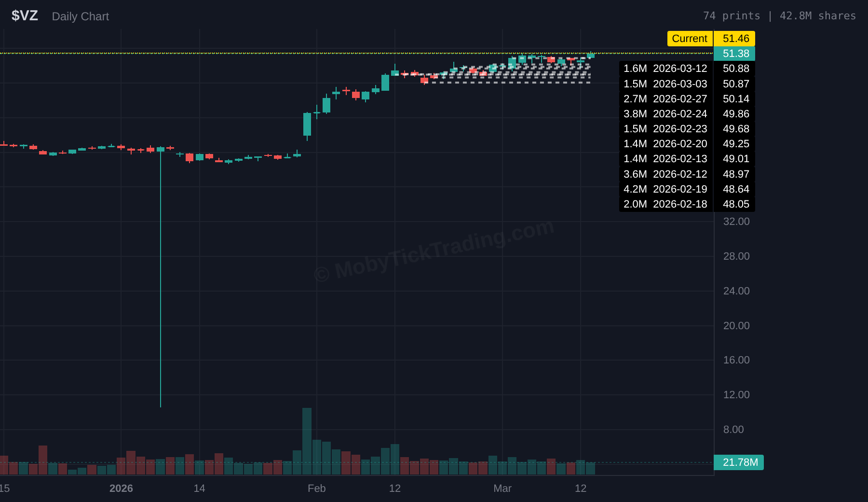The image size is (868, 502).
Task: Select the 1.6M 2026-03-12 print row
Action: [x=665, y=69]
